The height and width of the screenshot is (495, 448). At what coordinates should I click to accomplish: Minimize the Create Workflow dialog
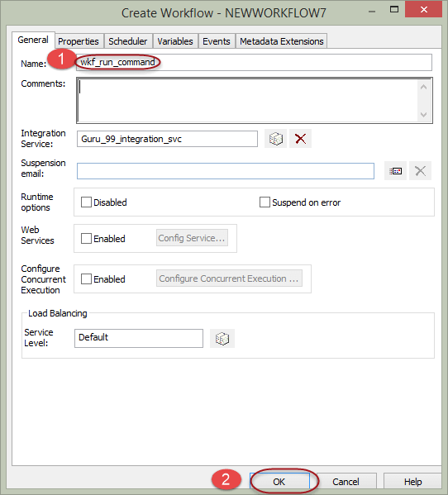pyautogui.click(x=372, y=12)
